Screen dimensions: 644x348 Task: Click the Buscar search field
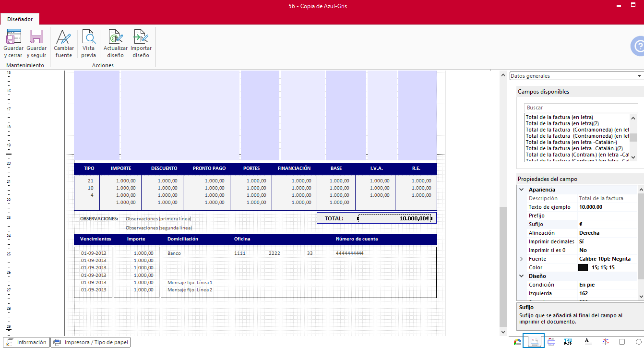coord(581,108)
